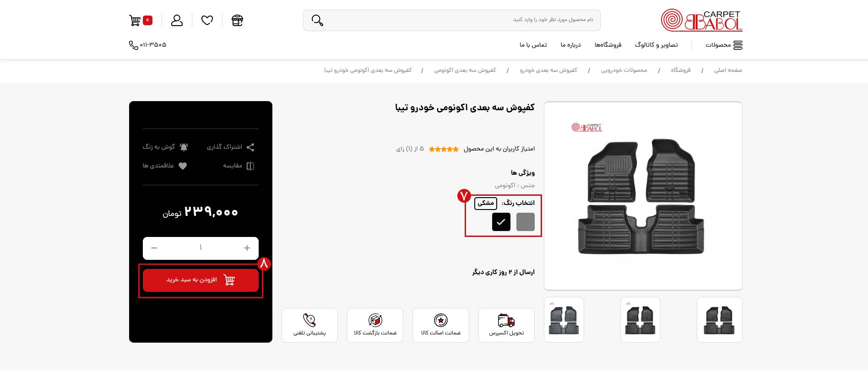Decrease quantity with the minus button
The width and height of the screenshot is (868, 371).
pyautogui.click(x=154, y=248)
